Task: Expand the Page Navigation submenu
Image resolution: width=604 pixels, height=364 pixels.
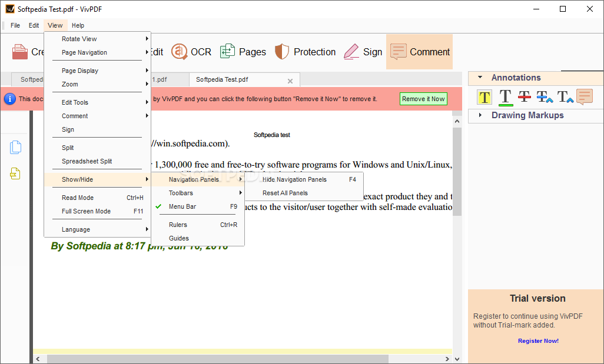Action: (98, 52)
